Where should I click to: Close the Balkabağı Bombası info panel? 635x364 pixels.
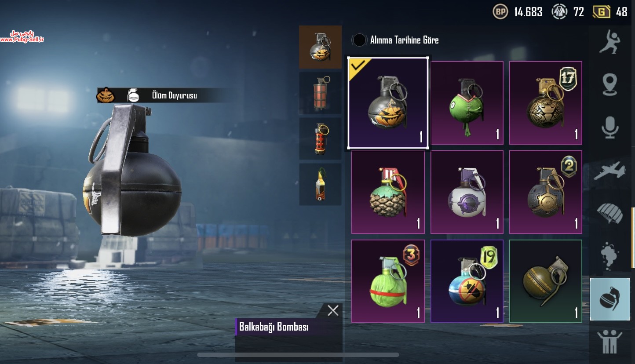[333, 311]
